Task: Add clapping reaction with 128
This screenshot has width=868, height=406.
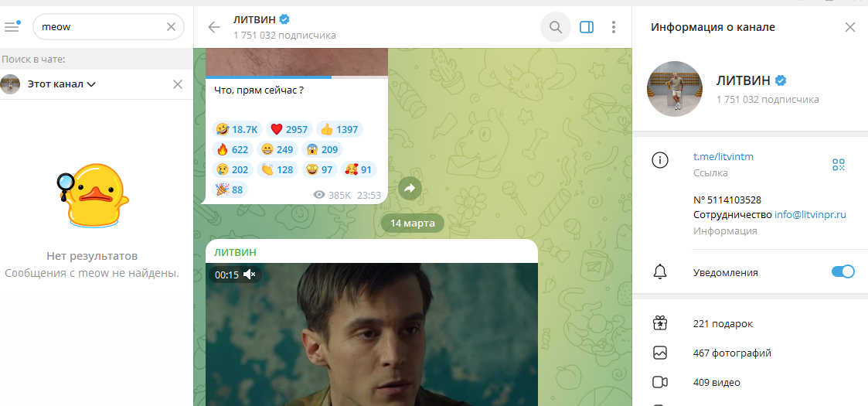Action: [277, 169]
